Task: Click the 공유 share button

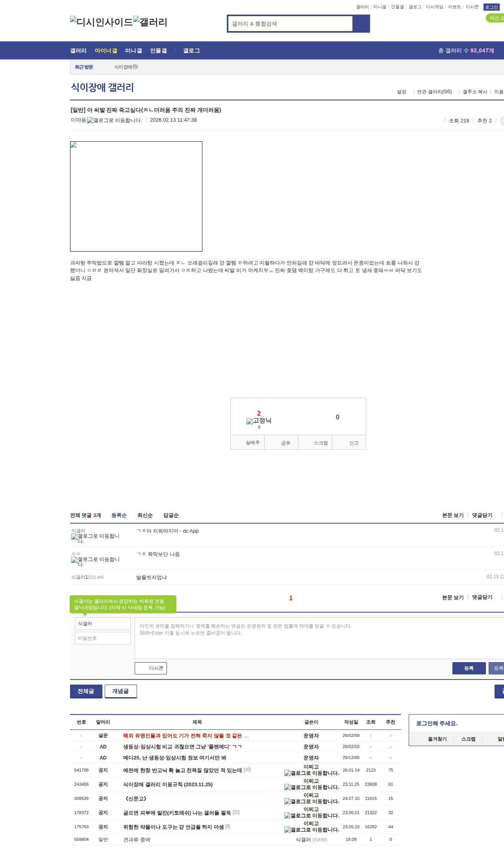Action: (285, 443)
